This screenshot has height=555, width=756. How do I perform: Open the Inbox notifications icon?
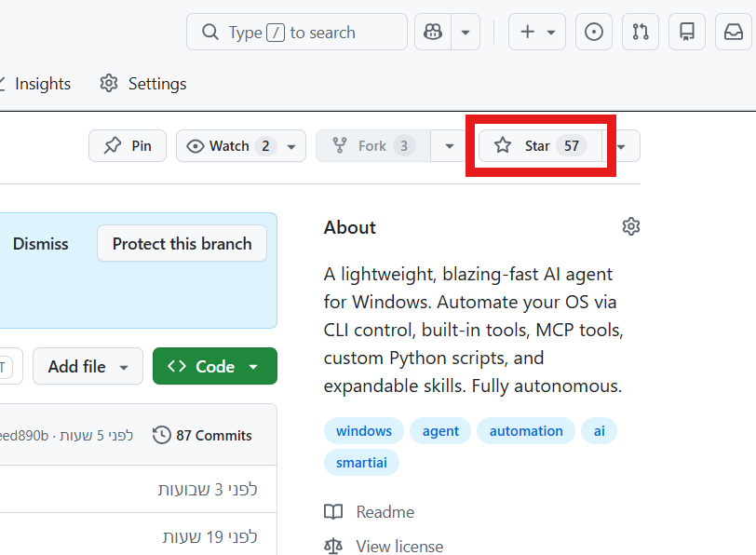pos(734,32)
